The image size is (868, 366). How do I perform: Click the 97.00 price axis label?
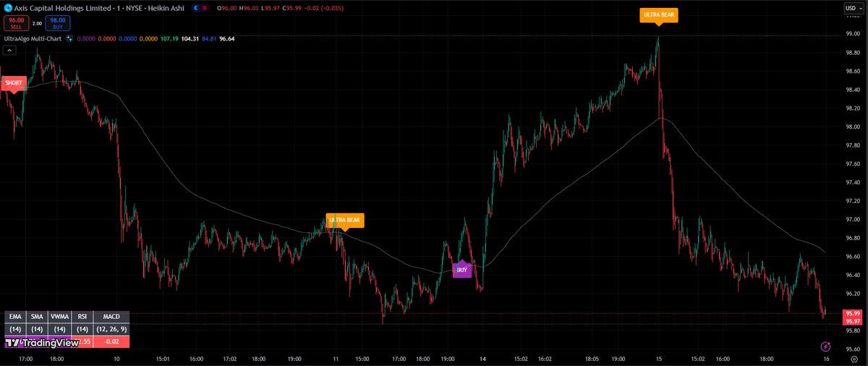click(x=852, y=219)
